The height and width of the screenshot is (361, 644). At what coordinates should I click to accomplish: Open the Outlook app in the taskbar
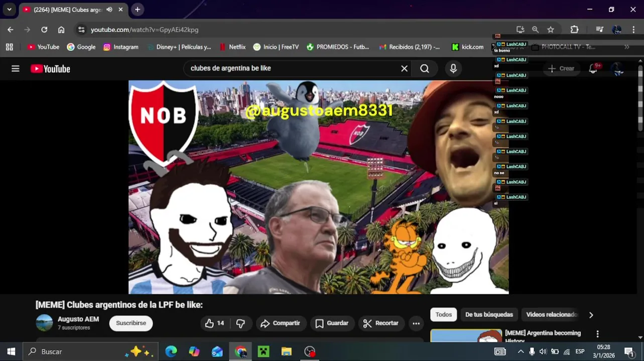tap(217, 351)
